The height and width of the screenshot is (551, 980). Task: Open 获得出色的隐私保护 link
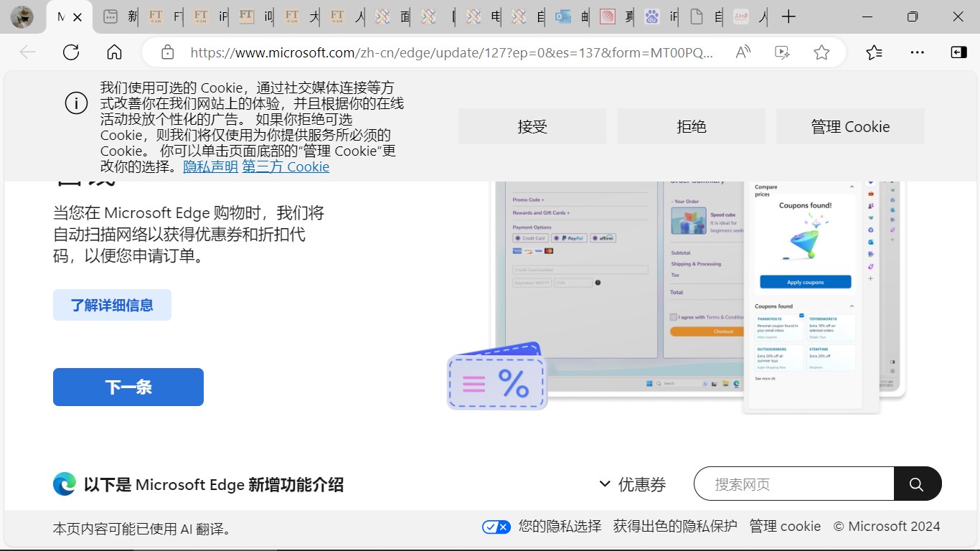(x=675, y=527)
